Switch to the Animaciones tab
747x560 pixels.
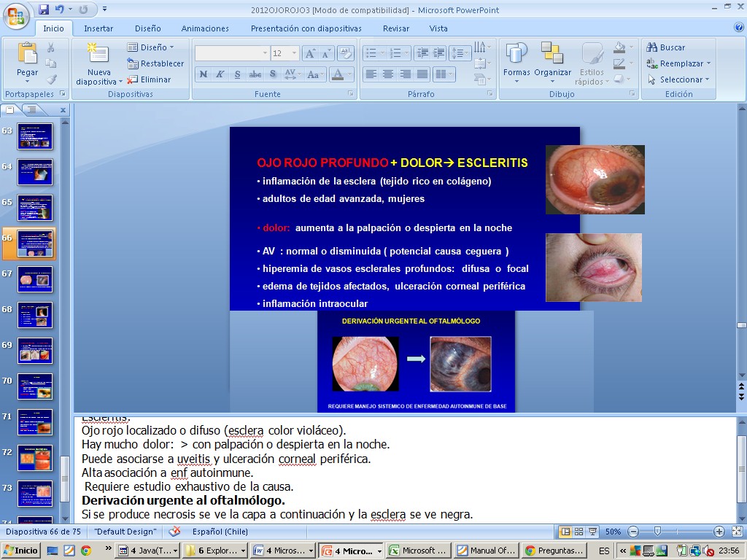pyautogui.click(x=205, y=28)
